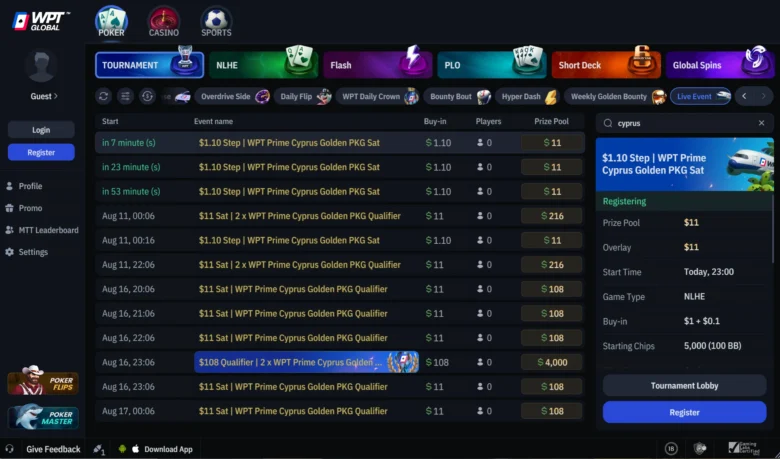Click the WPT Global logo
The width and height of the screenshot is (780, 459).
(41, 21)
